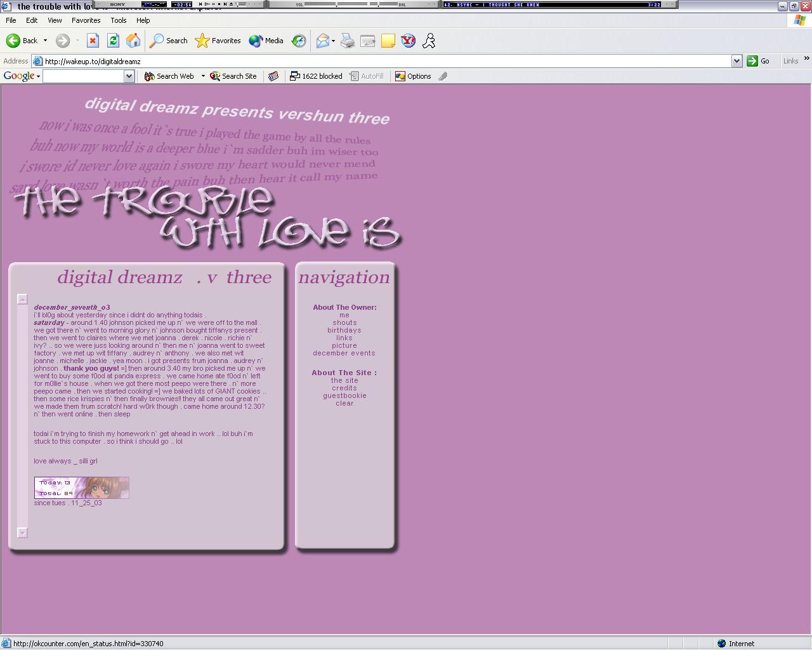The image size is (812, 650).
Task: Click the Stop loading icon
Action: tap(93, 41)
